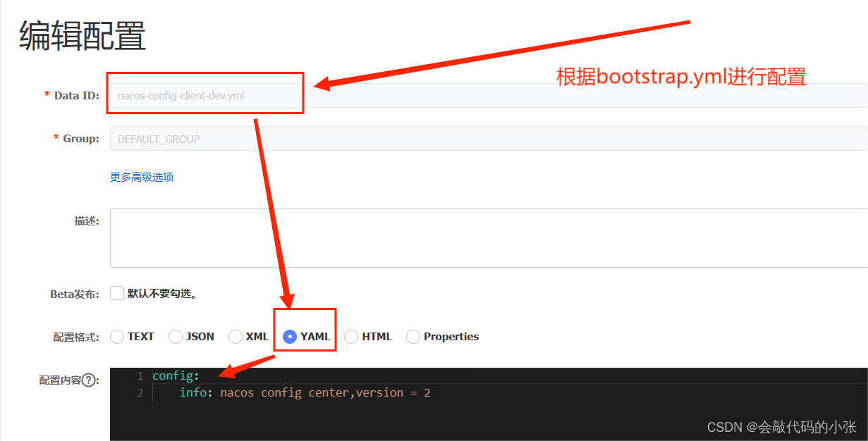The image size is (868, 441).
Task: Click the 'Group:' field label
Action: click(x=81, y=139)
